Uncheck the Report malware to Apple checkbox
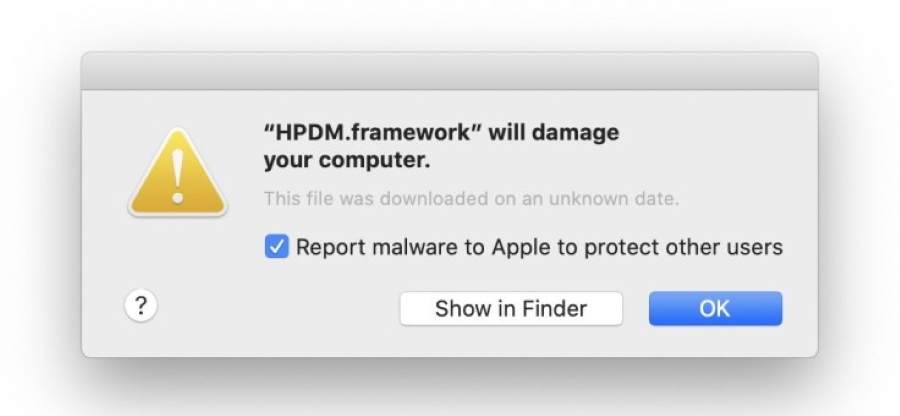This screenshot has width=900, height=416. pos(276,246)
